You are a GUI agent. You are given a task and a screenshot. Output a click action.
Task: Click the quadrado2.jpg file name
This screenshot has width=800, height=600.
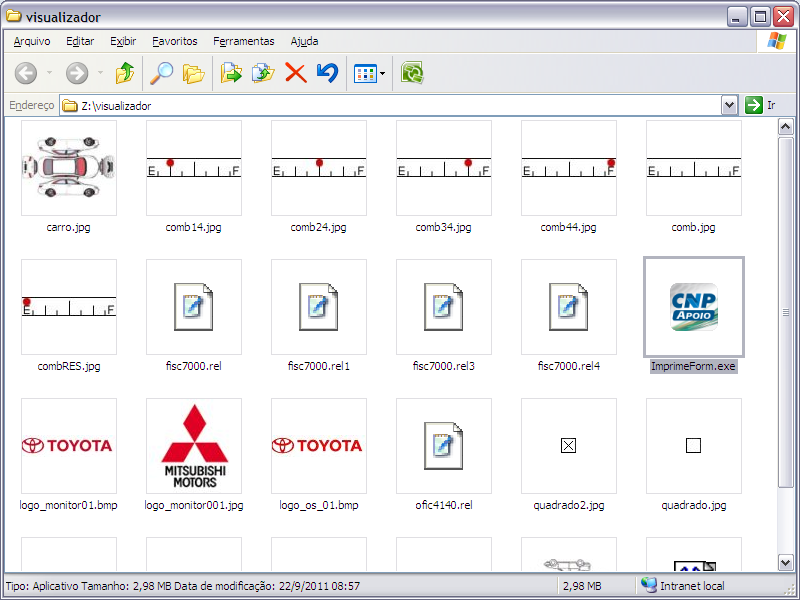[569, 506]
